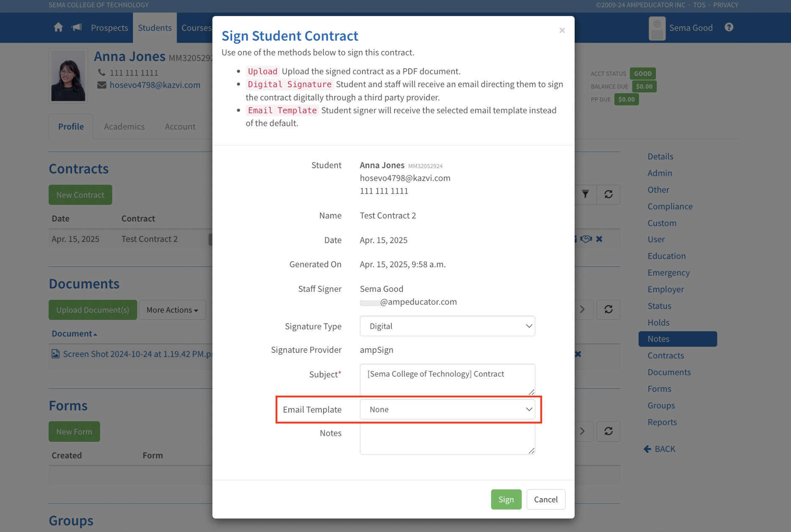Image resolution: width=791 pixels, height=532 pixels.
Task: Click the help question mark icon
Action: (x=729, y=28)
